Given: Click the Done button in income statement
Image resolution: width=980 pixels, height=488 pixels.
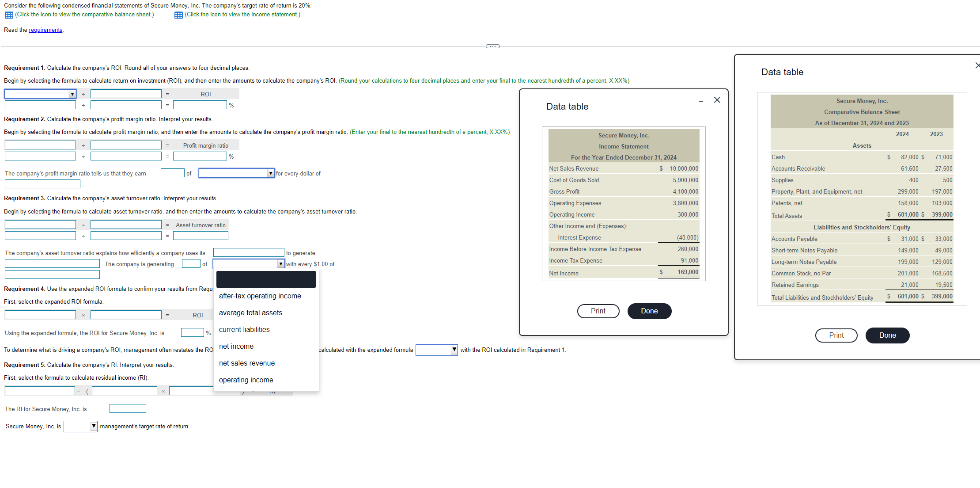Looking at the screenshot, I should pos(649,311).
